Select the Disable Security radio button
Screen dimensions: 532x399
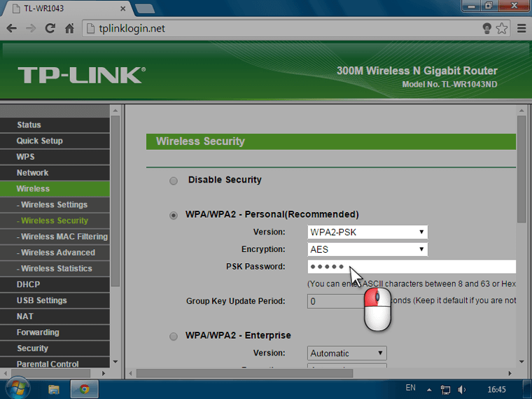tap(174, 181)
